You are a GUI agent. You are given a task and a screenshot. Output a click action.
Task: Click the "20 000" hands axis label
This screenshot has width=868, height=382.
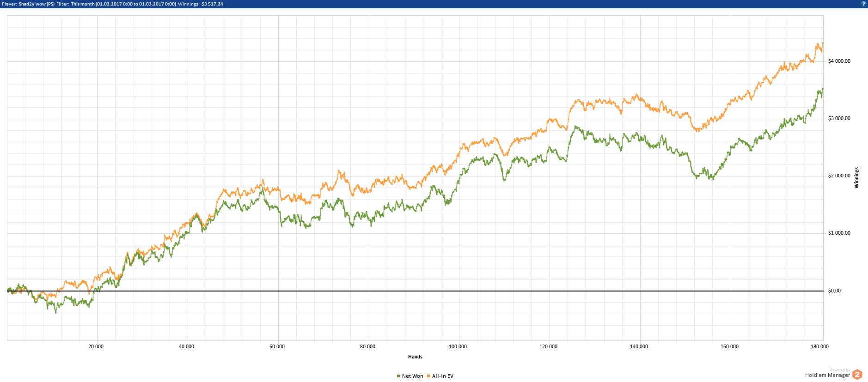coord(96,346)
